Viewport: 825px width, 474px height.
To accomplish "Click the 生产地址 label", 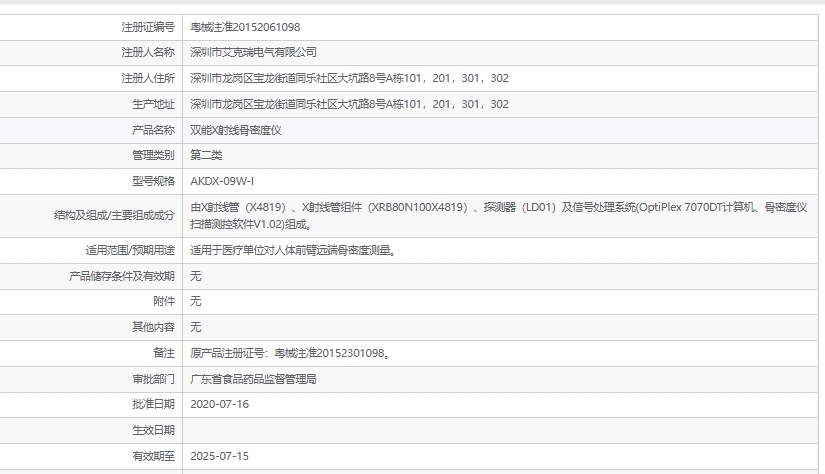I will [x=153, y=104].
